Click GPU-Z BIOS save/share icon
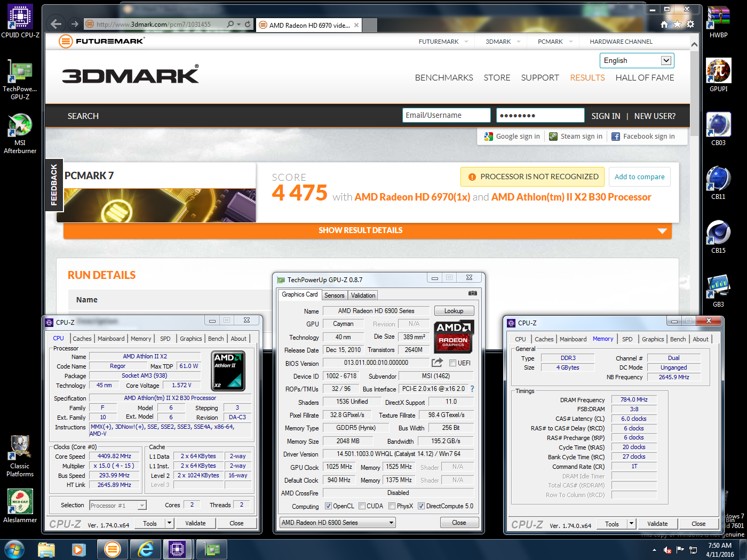 437,363
